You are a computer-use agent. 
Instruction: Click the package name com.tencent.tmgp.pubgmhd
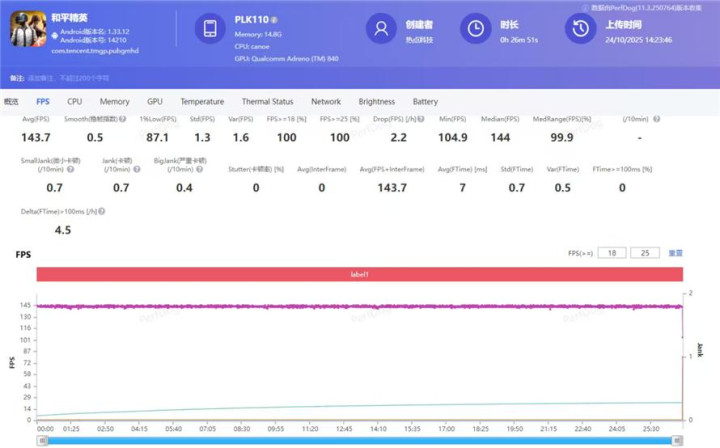pyautogui.click(x=95, y=51)
